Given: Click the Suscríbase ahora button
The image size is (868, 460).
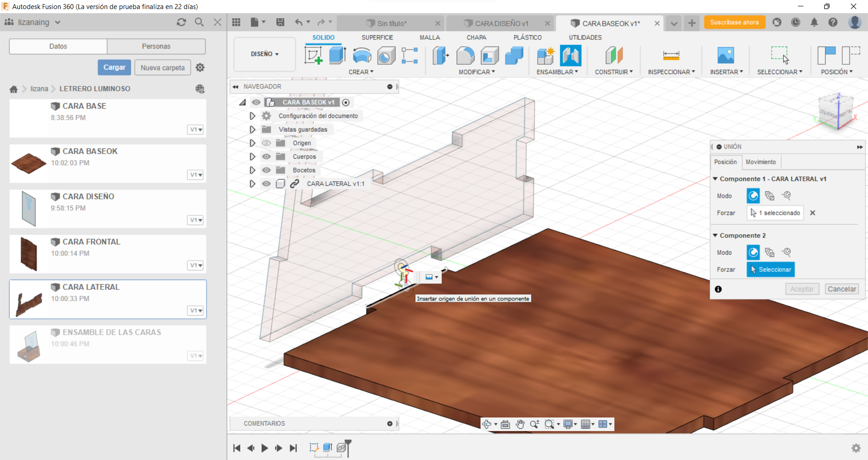Looking at the screenshot, I should pos(734,22).
